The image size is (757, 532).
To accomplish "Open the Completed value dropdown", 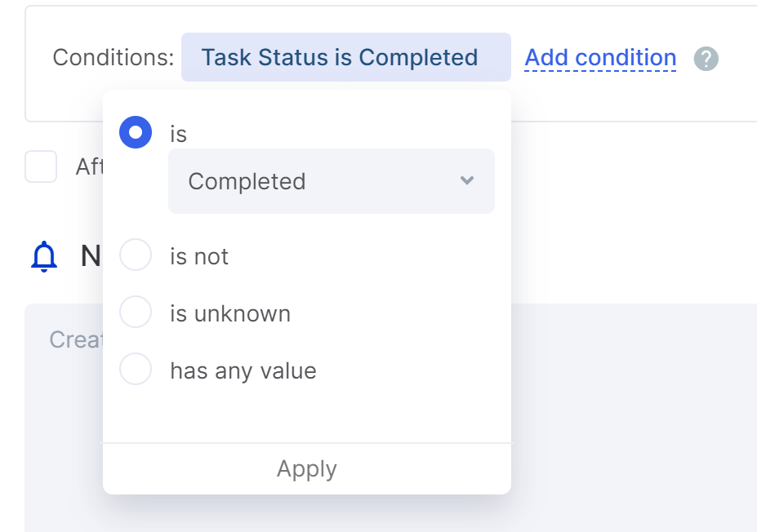I will click(332, 181).
